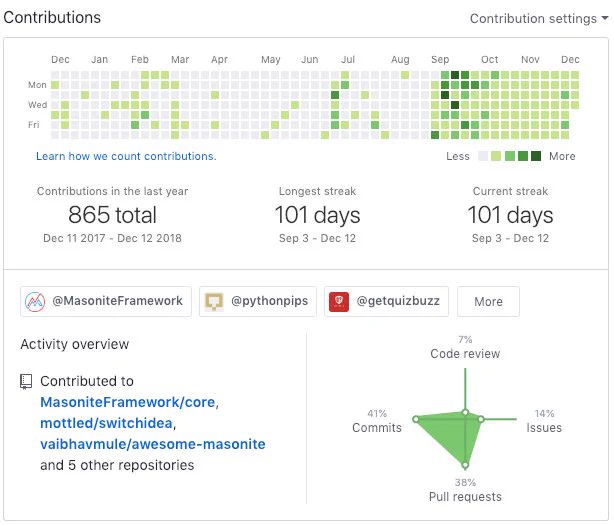The image size is (614, 525).
Task: Click 'Contributions in the last year' label
Action: 112,191
